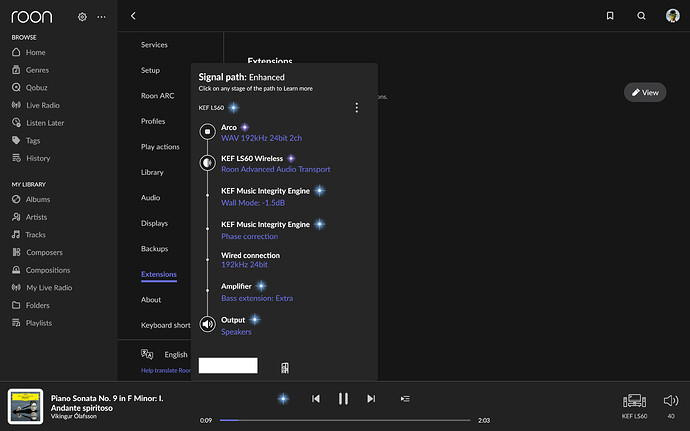Select Services settings tab
Screen dimensions: 690x431
154,45
